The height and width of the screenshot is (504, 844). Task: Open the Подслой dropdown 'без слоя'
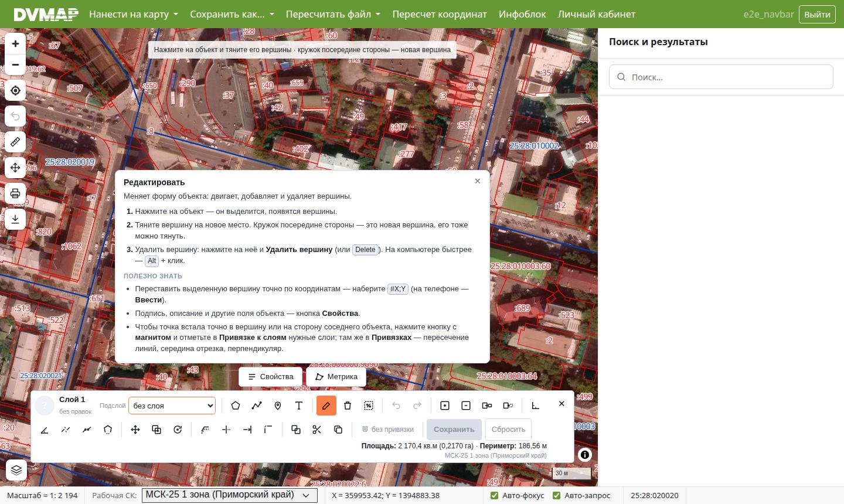click(x=172, y=406)
